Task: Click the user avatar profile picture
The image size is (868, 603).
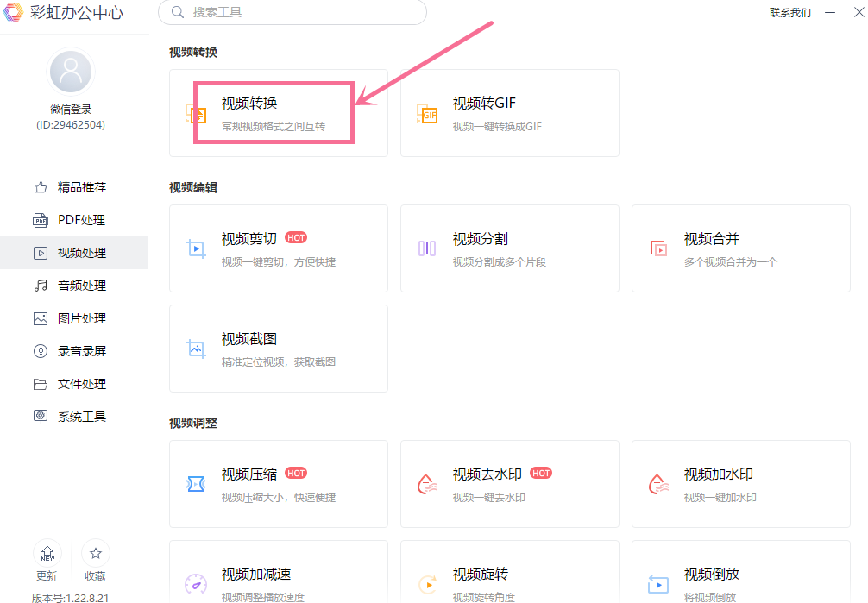Action: point(71,72)
